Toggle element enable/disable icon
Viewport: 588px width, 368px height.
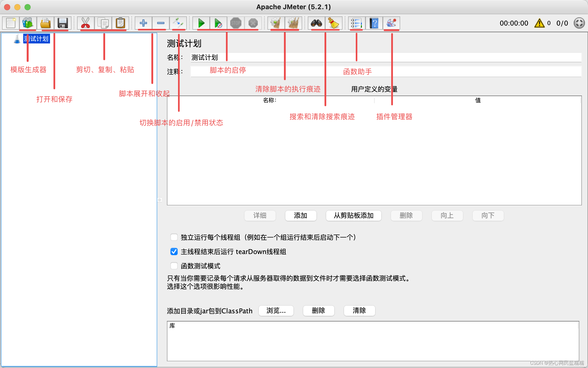pyautogui.click(x=178, y=23)
